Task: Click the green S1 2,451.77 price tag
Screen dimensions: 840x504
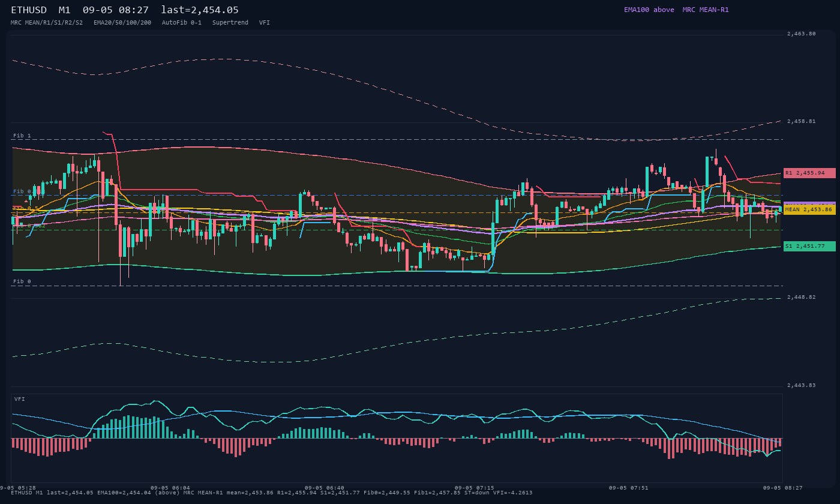Action: pos(809,246)
